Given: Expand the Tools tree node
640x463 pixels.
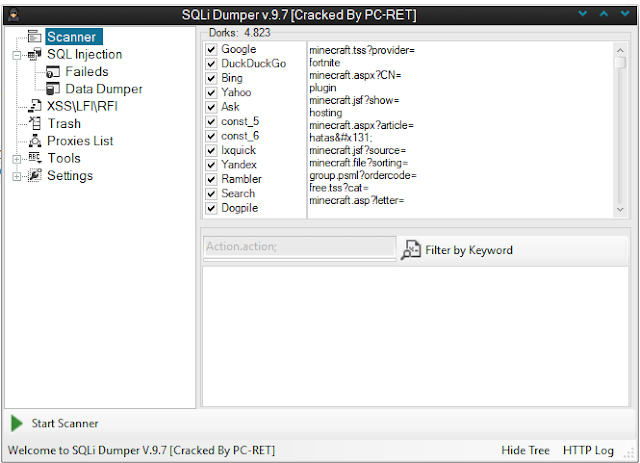Looking at the screenshot, I should [x=17, y=158].
